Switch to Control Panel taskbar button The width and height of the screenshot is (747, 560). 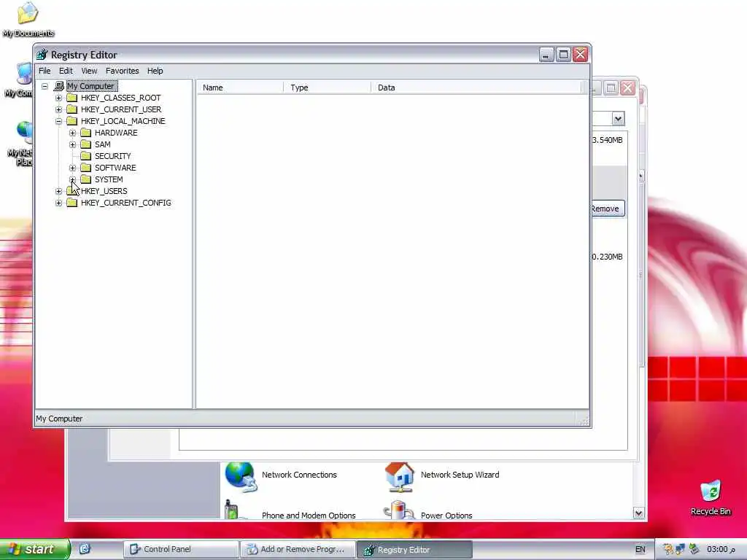tap(181, 549)
